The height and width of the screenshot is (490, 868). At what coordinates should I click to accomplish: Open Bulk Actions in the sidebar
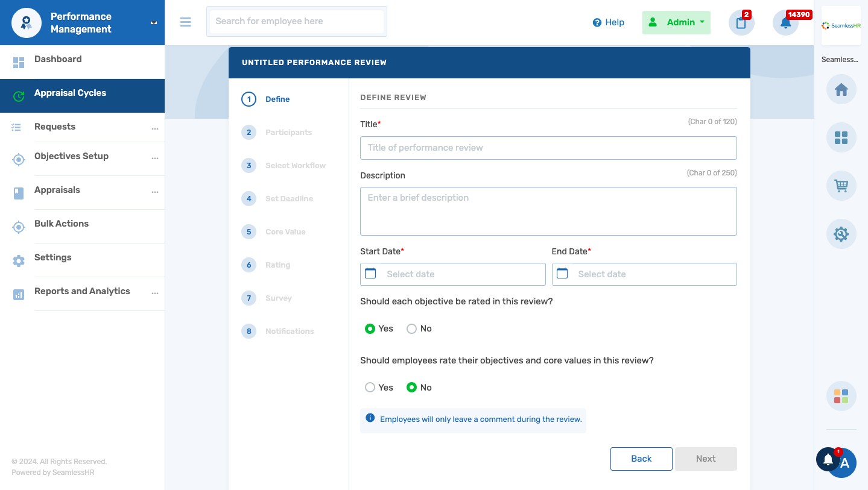tap(82, 227)
